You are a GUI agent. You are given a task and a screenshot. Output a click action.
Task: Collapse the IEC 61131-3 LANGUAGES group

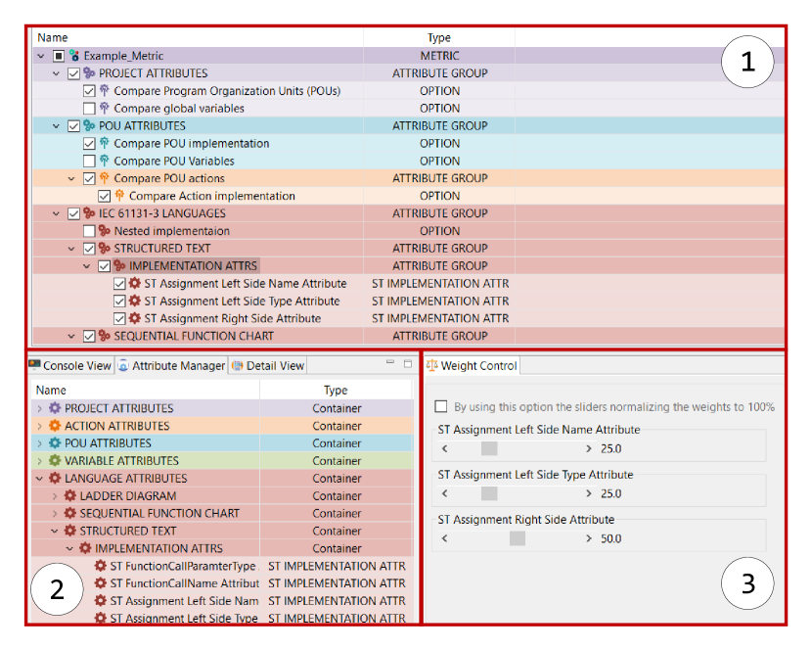point(57,213)
